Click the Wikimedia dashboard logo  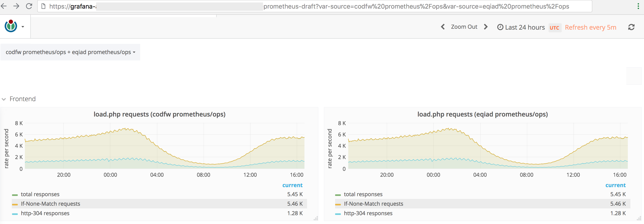click(10, 26)
